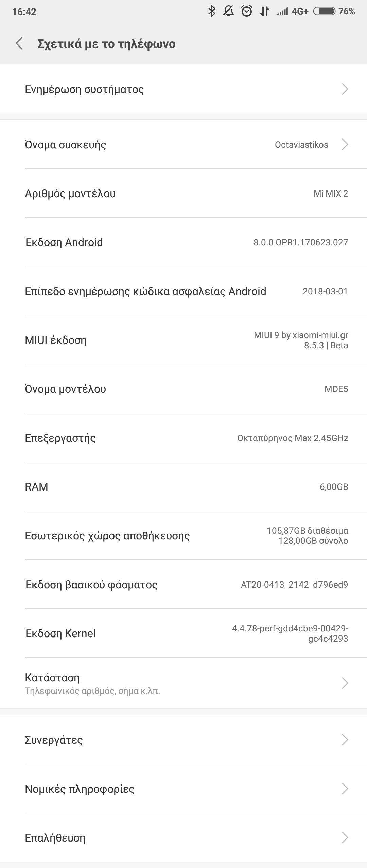Tap the alarm clock status icon

point(246,11)
